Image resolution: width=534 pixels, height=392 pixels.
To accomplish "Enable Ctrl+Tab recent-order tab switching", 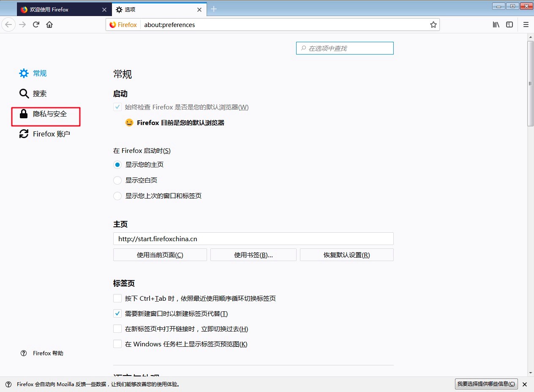I will (117, 298).
